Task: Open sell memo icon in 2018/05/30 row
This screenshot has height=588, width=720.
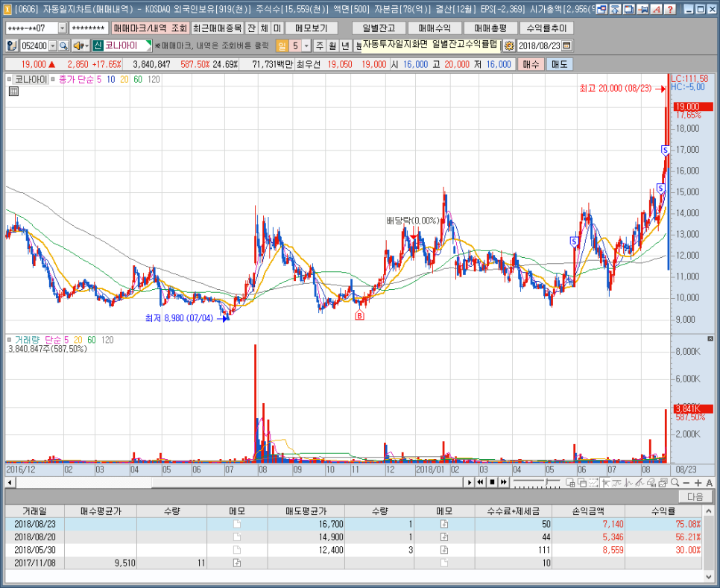Action: pyautogui.click(x=444, y=550)
